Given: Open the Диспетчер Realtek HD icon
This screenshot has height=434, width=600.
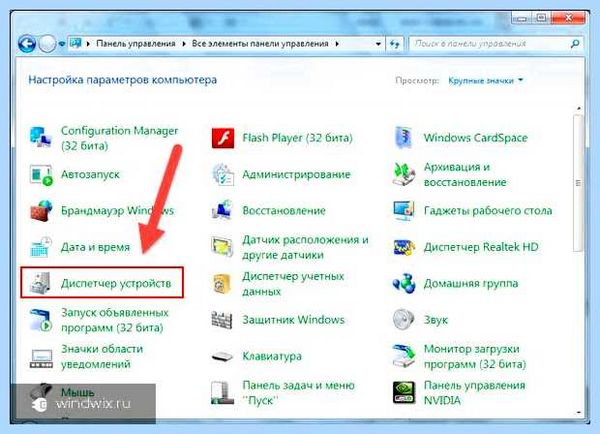Looking at the screenshot, I should click(x=404, y=247).
